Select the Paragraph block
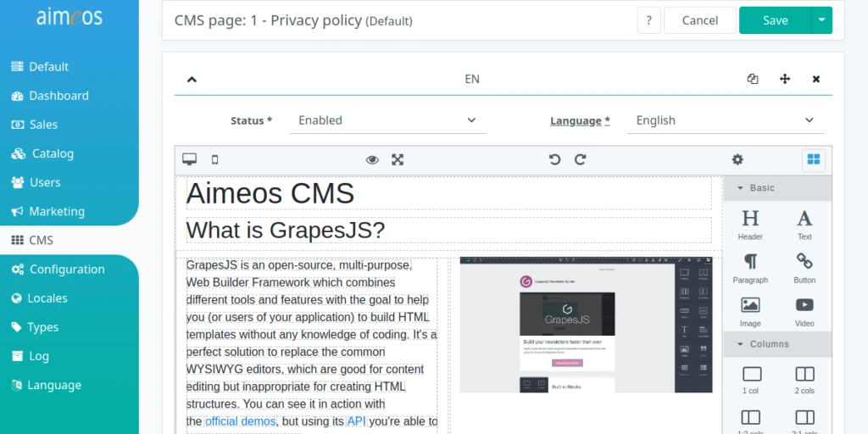The height and width of the screenshot is (434, 868). 750,268
